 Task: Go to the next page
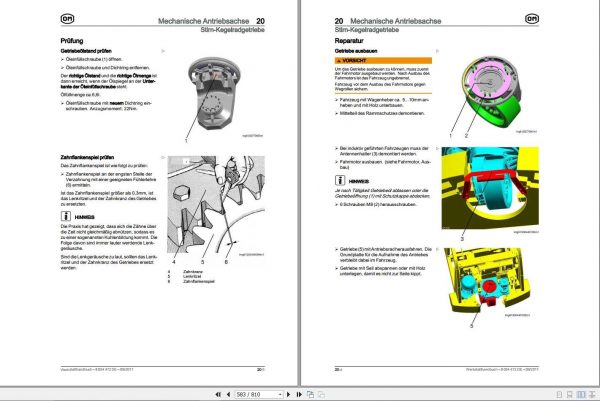tap(289, 394)
